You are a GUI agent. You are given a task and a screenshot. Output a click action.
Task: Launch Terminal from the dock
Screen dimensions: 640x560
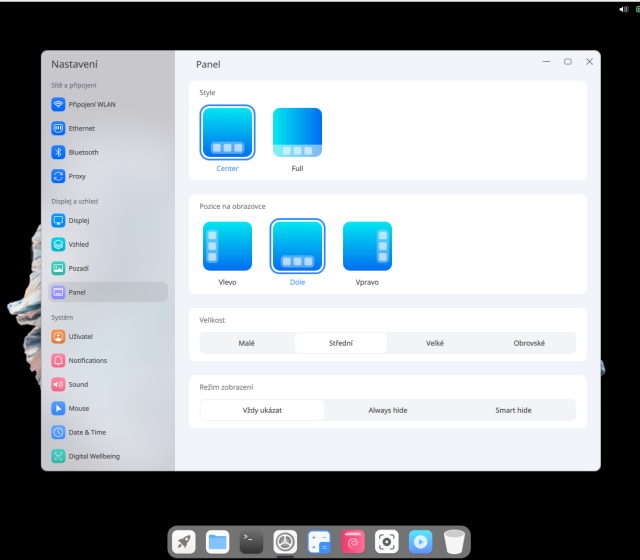tap(252, 541)
